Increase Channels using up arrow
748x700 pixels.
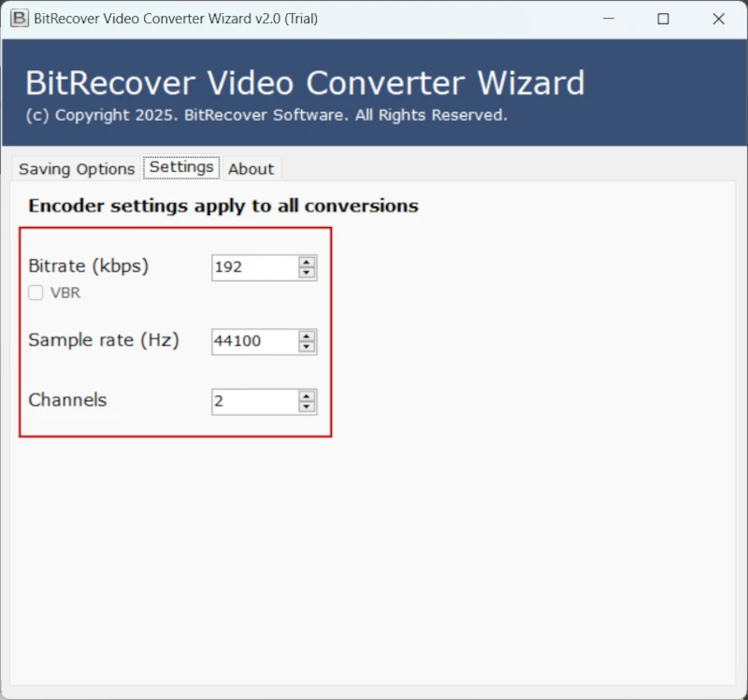[x=307, y=395]
